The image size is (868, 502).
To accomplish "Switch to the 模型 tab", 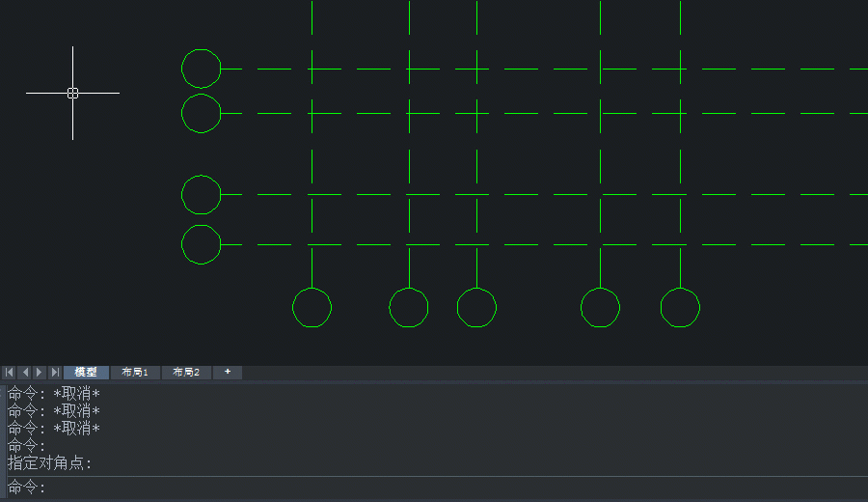I will (86, 373).
